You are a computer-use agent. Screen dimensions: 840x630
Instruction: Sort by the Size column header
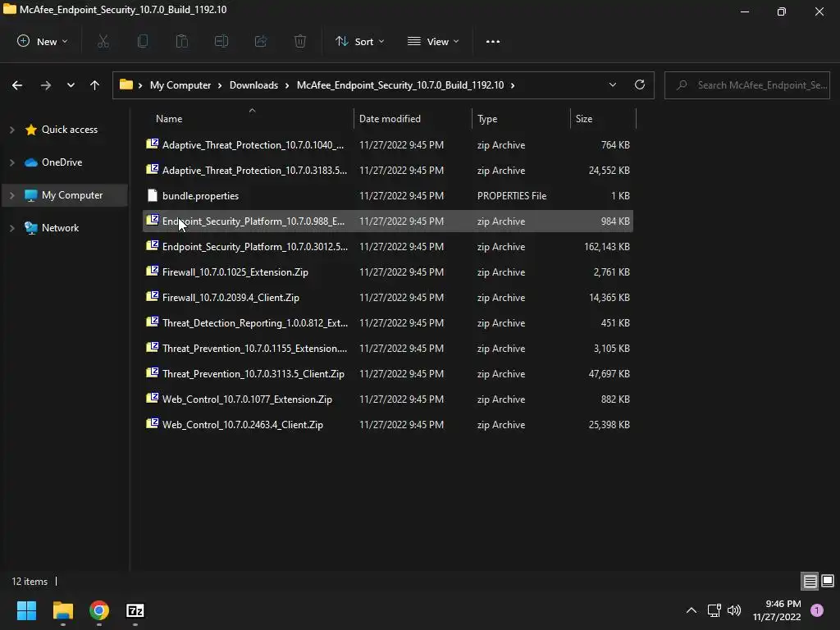pos(584,119)
